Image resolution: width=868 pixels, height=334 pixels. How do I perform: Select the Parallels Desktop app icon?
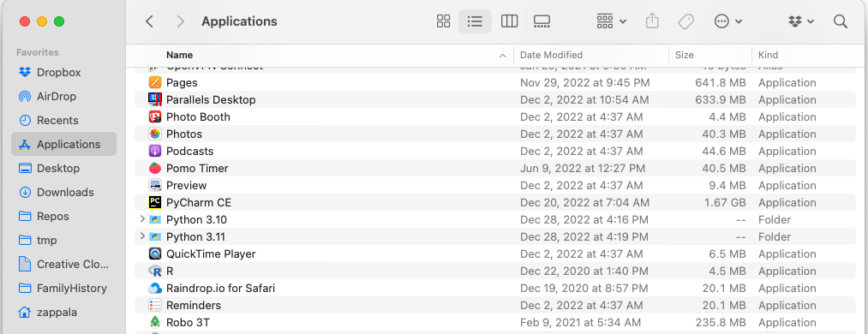155,99
